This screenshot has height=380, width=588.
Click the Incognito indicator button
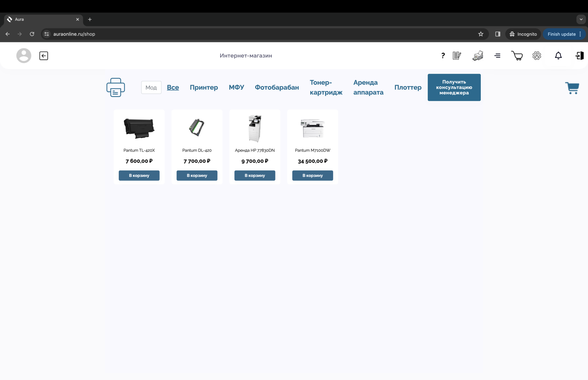tap(523, 34)
